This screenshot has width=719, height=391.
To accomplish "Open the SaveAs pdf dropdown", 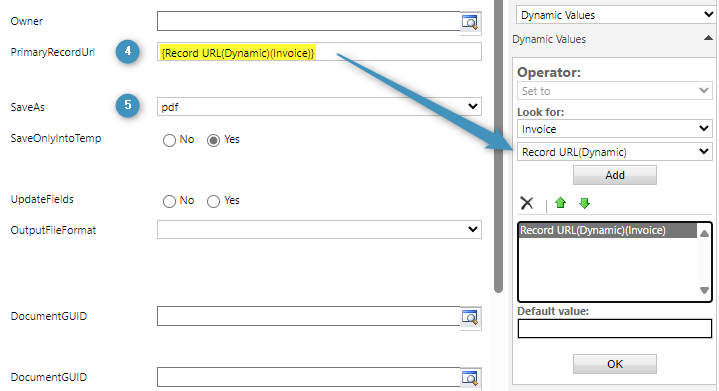I will pyautogui.click(x=319, y=106).
